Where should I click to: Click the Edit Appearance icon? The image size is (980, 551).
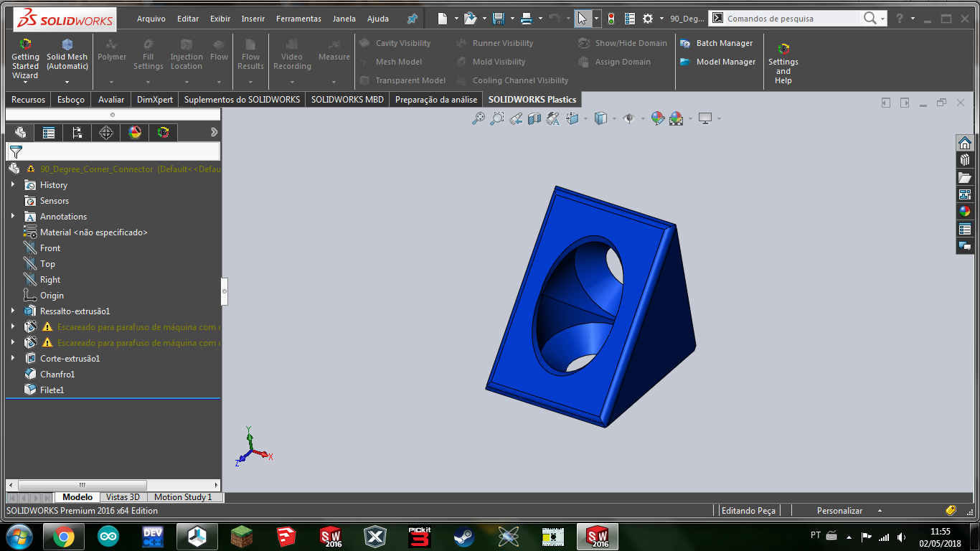pyautogui.click(x=657, y=118)
